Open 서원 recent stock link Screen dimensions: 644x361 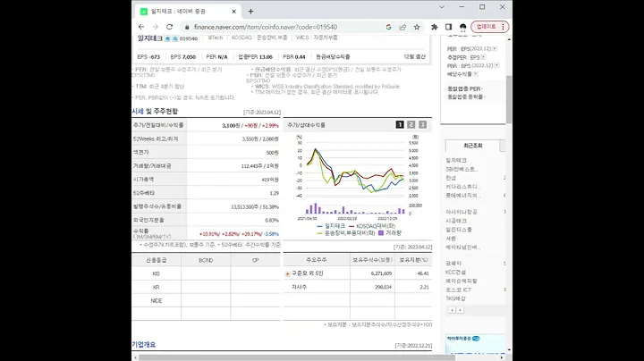pyautogui.click(x=451, y=239)
